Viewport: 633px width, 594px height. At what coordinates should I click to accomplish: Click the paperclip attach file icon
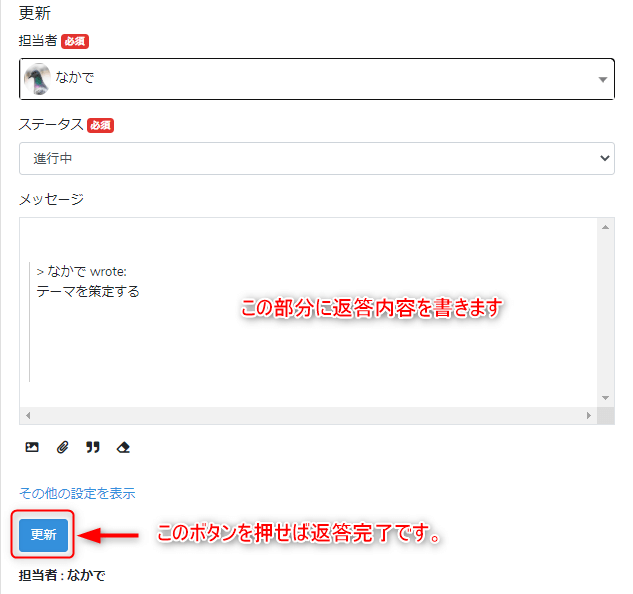(x=62, y=447)
